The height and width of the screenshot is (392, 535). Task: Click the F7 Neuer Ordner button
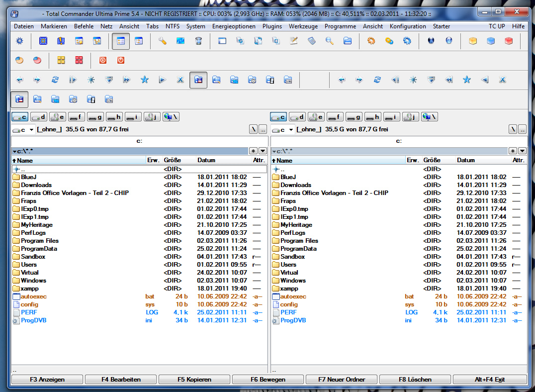coord(342,380)
